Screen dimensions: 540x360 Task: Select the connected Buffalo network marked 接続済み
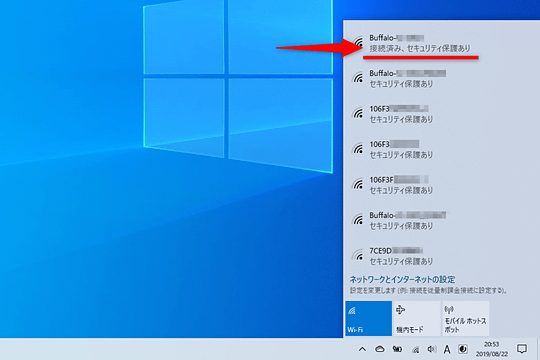(442, 43)
